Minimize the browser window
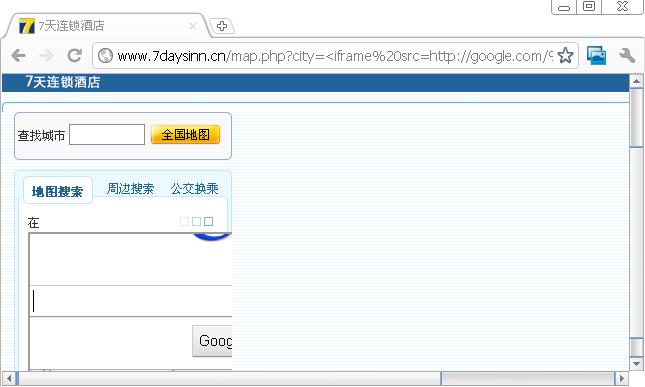The height and width of the screenshot is (387, 645). 564,7
